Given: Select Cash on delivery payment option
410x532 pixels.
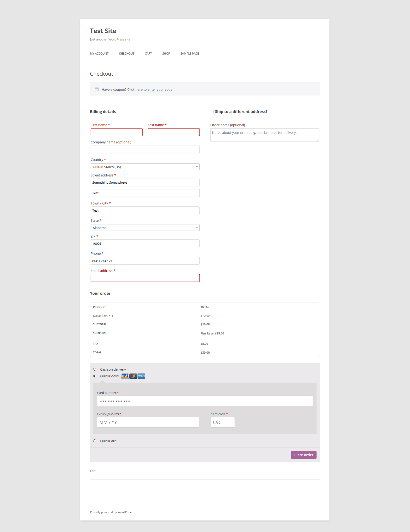Looking at the screenshot, I should [95, 369].
